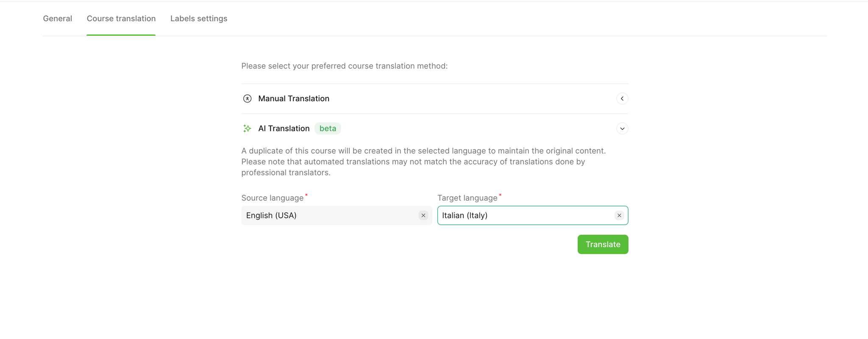Screen dimensions: 868x339
Task: Click the Manual Translation heading text
Action: [294, 99]
